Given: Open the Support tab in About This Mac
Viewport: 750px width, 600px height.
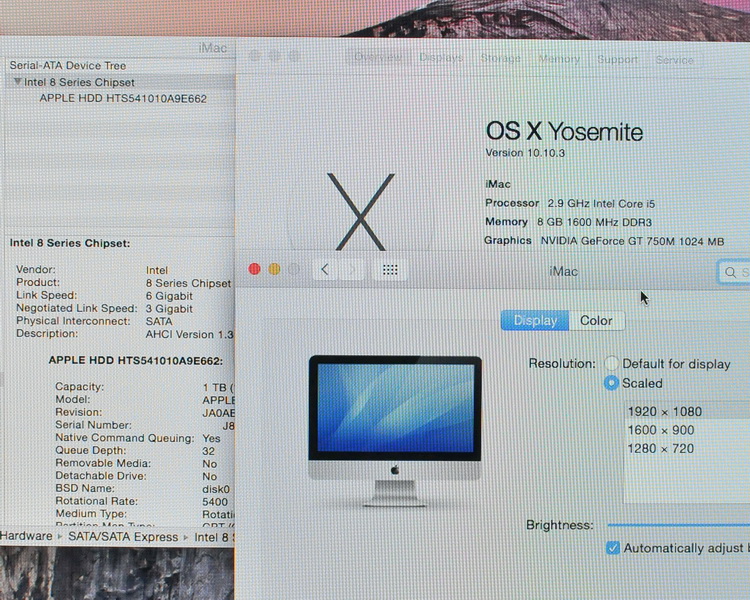Looking at the screenshot, I should (x=618, y=59).
